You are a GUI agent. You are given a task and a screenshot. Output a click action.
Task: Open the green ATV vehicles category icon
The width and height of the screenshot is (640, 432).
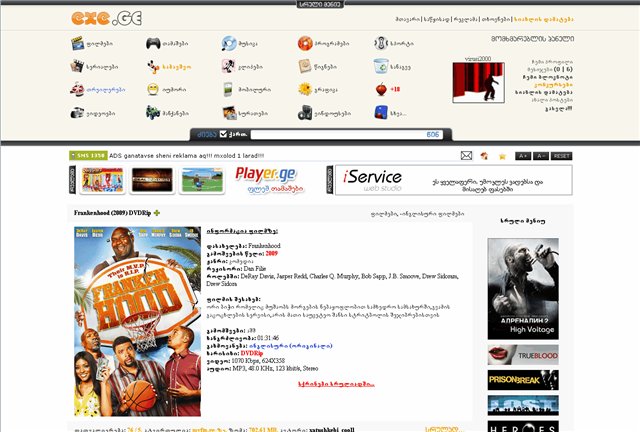153,113
